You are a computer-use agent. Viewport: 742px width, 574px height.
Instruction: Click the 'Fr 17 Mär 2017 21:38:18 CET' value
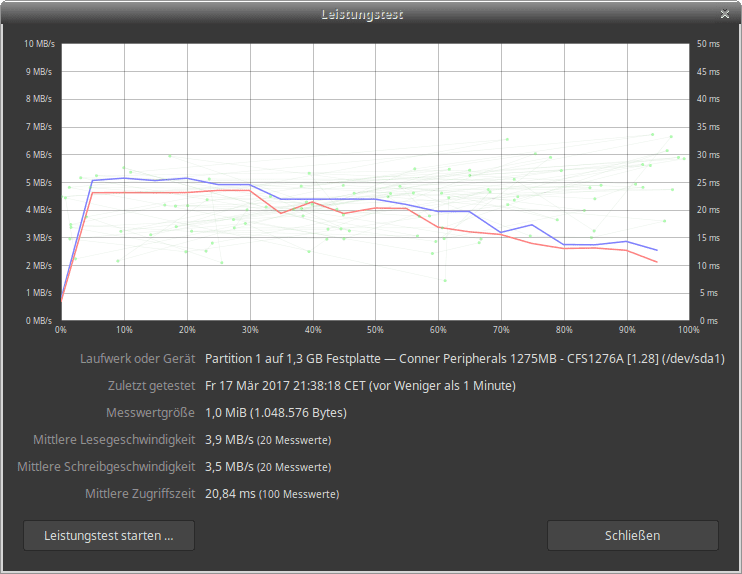(285, 386)
